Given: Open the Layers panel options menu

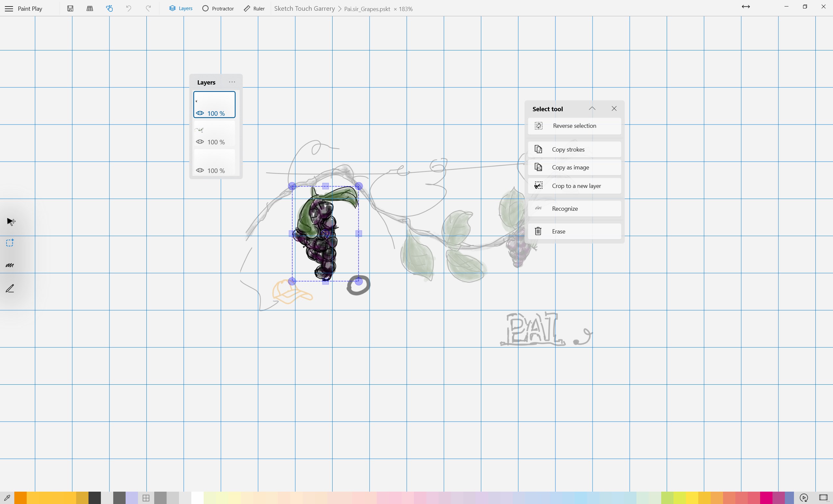Looking at the screenshot, I should click(232, 82).
